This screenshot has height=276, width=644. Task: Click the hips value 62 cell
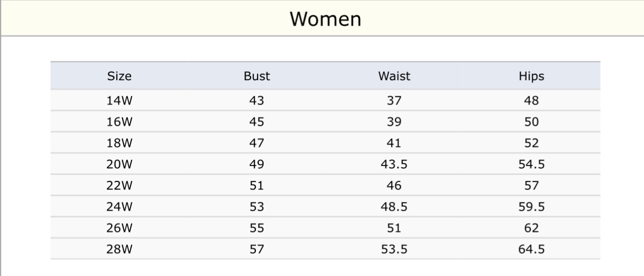[x=531, y=228]
